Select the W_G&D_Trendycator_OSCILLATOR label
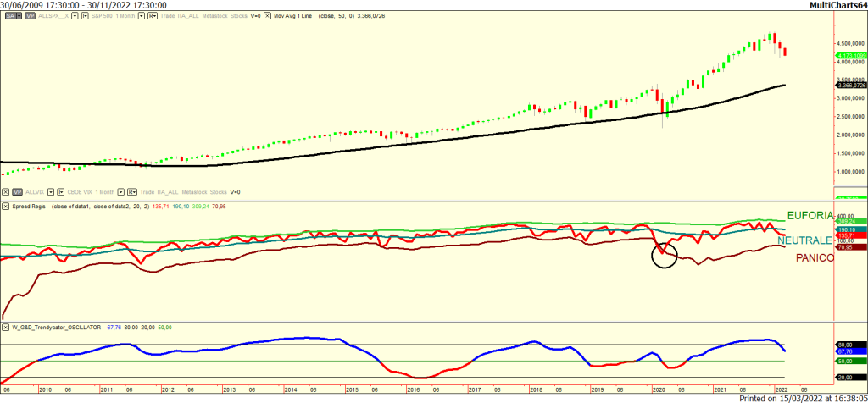This screenshot has width=868, height=403. (x=56, y=327)
